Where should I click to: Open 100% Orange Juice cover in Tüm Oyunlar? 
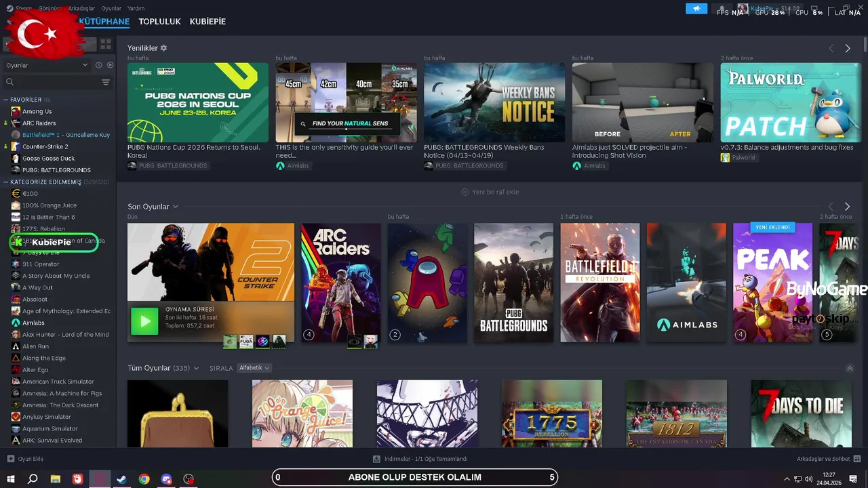(x=302, y=413)
